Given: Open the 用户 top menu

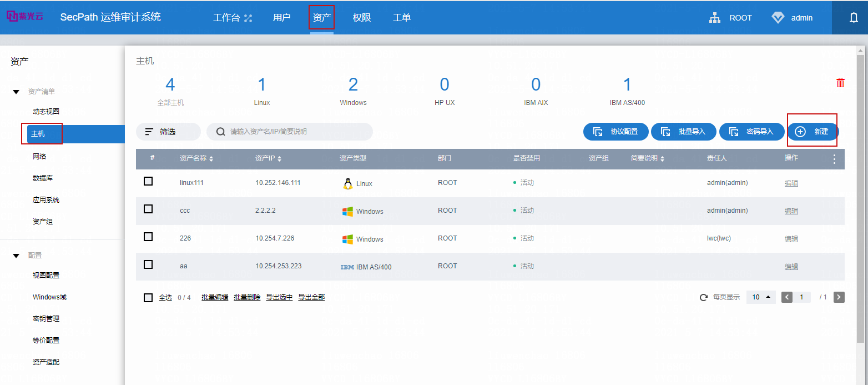Looking at the screenshot, I should pyautogui.click(x=282, y=18).
